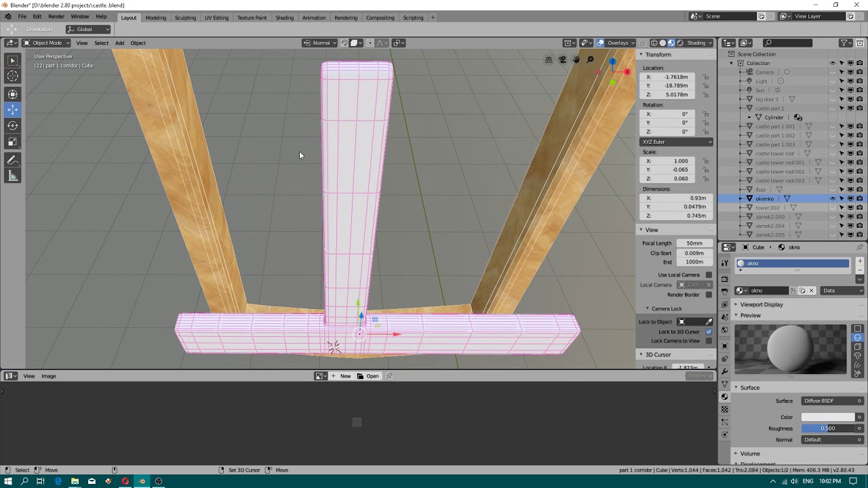
Task: Toggle visibility eye for Collection
Action: 833,63
